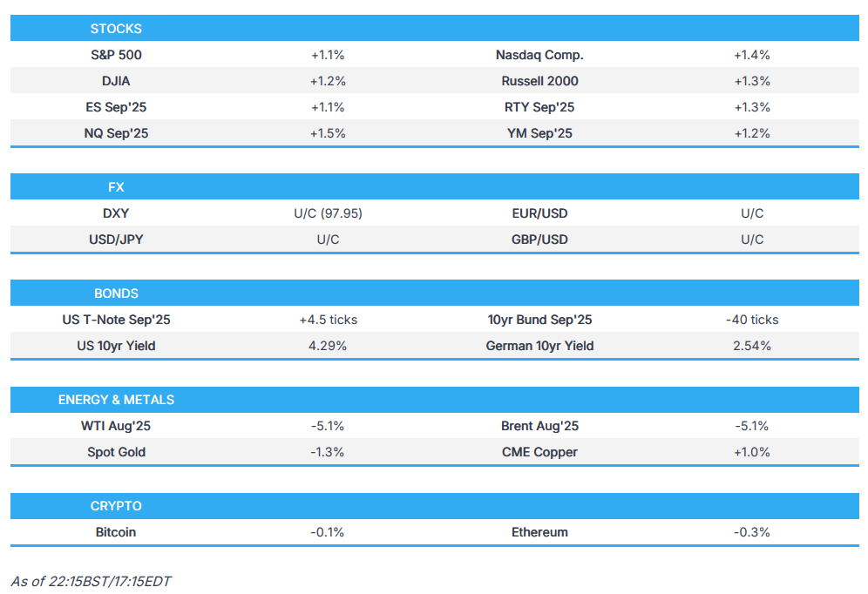Click the BONDS section header
Screen dimensions: 868x594
coord(116,294)
